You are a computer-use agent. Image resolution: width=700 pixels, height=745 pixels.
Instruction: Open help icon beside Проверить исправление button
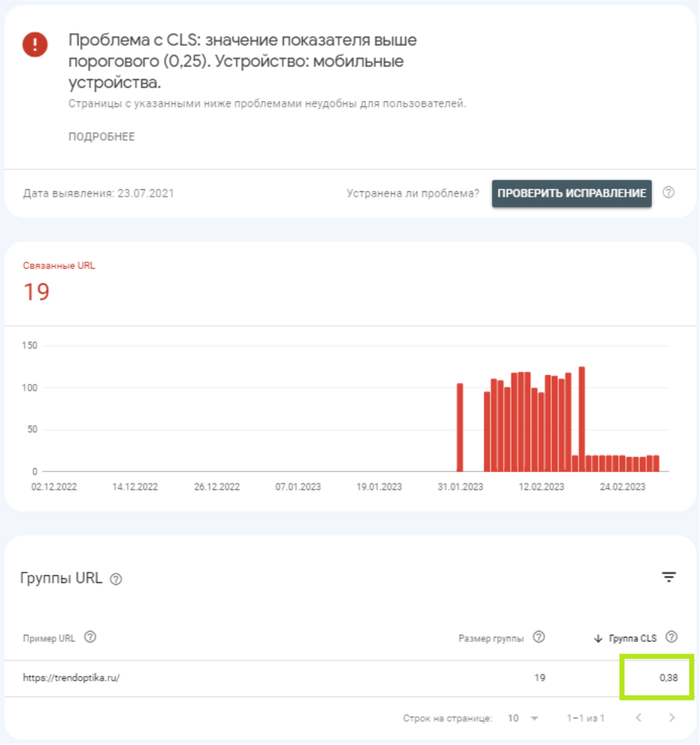[669, 193]
